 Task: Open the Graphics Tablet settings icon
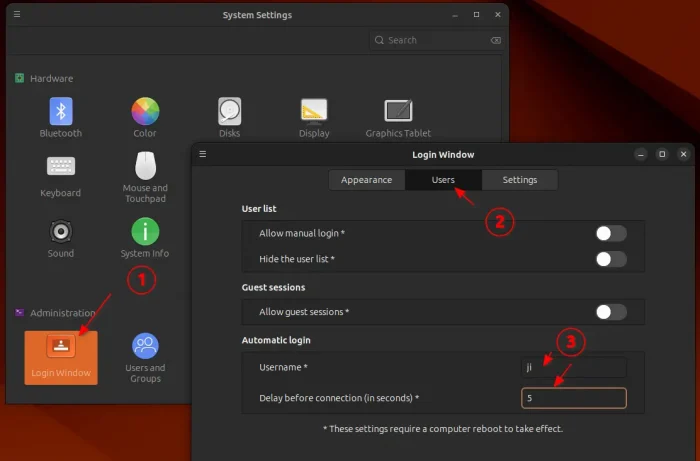[x=398, y=111]
